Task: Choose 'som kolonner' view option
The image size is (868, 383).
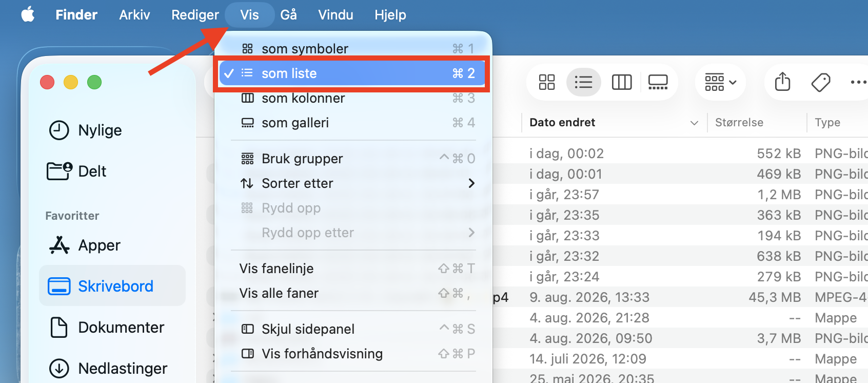Action: tap(353, 98)
